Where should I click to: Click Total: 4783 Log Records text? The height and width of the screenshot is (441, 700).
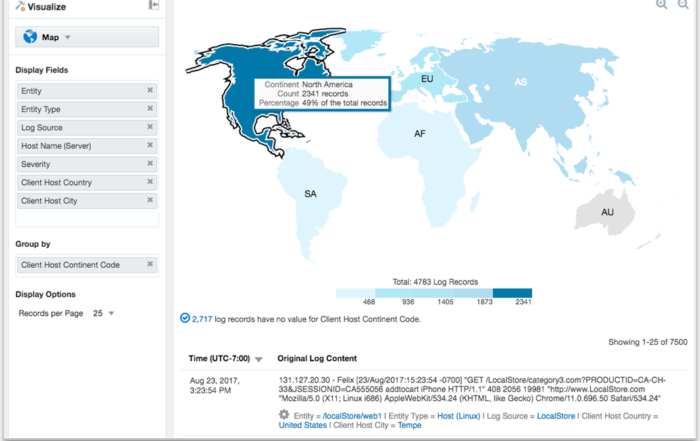[435, 282]
